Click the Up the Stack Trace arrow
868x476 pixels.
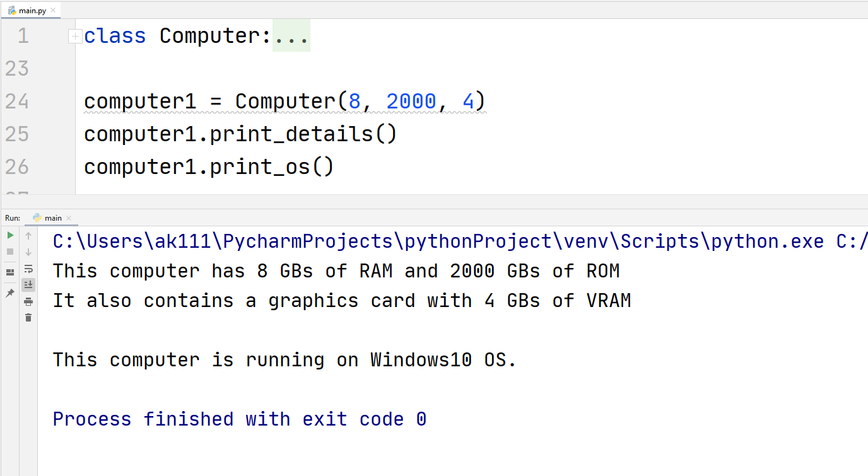coord(28,236)
